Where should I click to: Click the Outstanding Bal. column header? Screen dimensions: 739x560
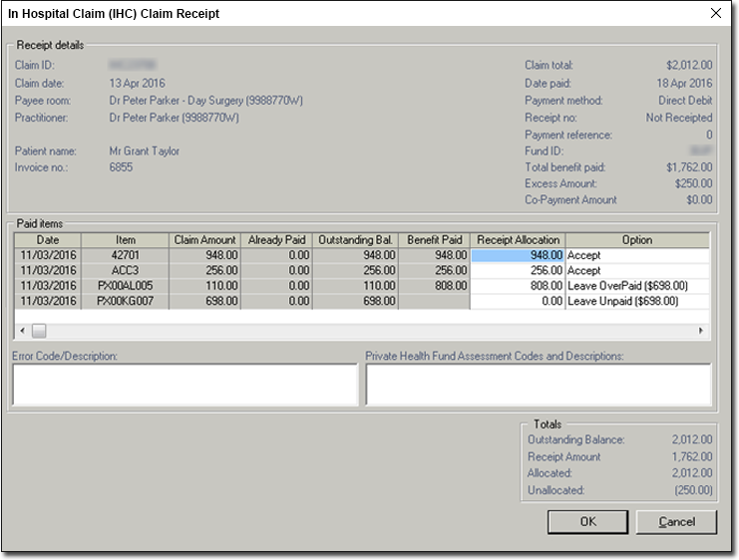(355, 240)
